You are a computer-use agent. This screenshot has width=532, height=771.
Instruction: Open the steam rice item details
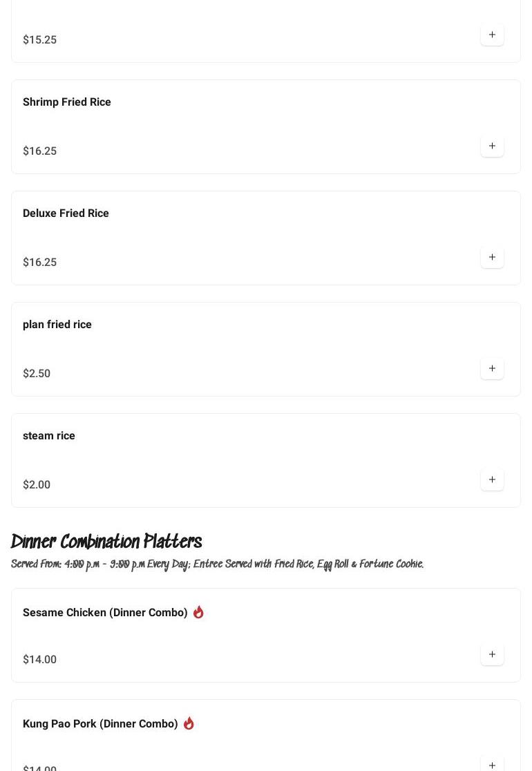coord(49,435)
